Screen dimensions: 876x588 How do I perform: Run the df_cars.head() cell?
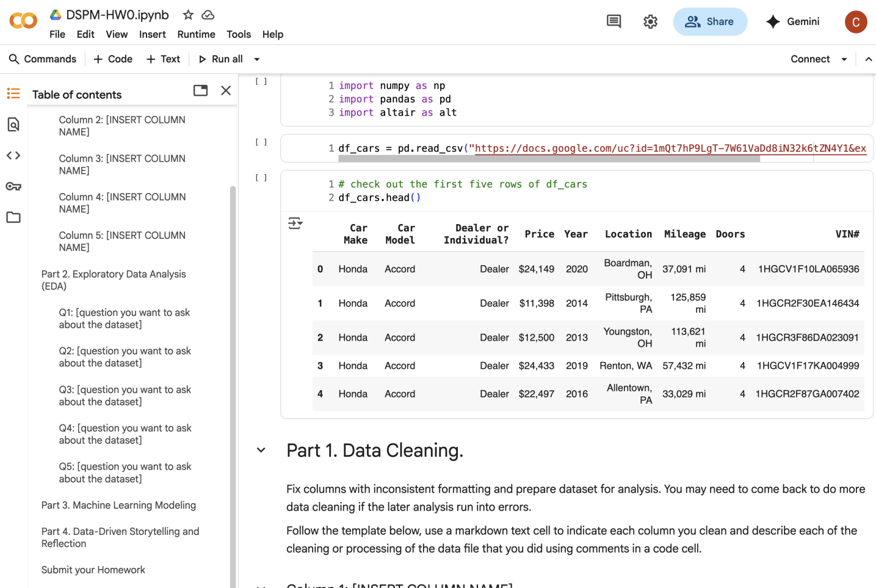pos(261,178)
